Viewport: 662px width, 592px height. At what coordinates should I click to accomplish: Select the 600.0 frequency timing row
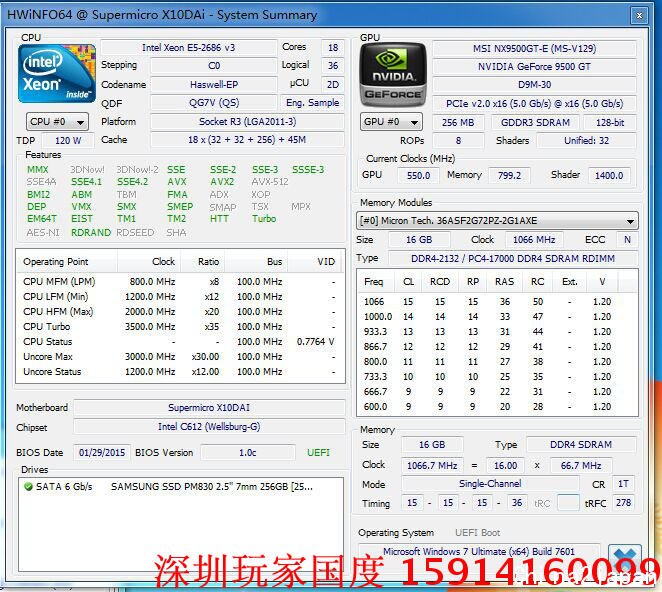tap(497, 407)
